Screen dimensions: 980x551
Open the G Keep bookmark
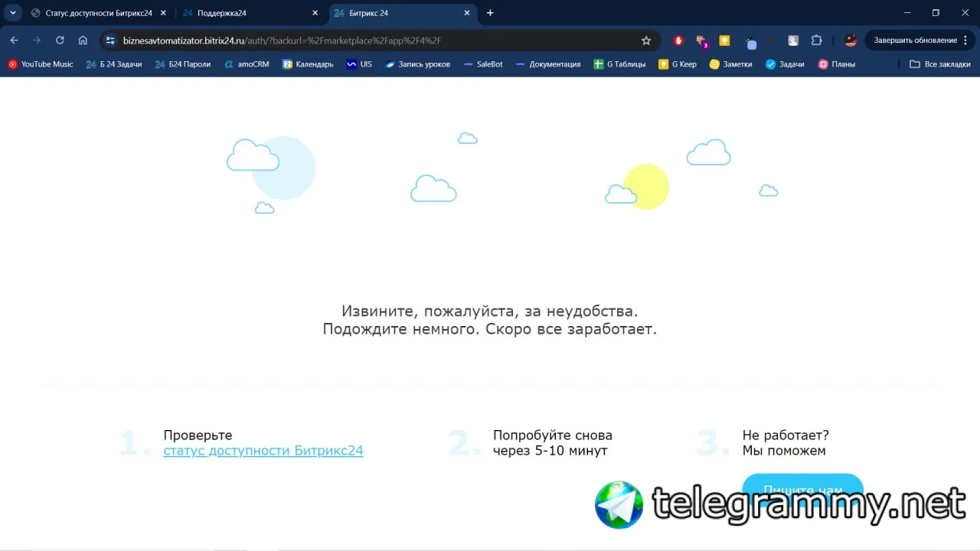click(x=678, y=64)
